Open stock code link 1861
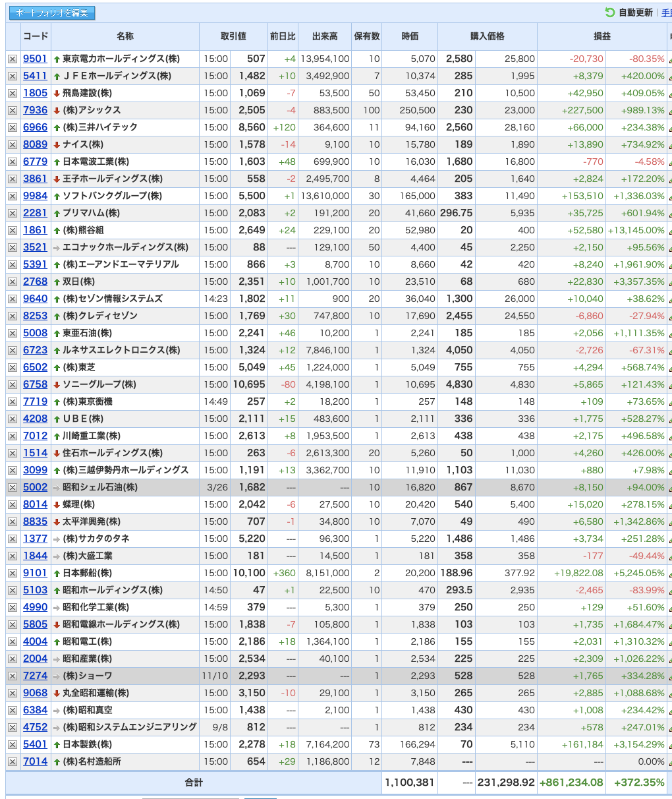Screen dimensions: 672x799 tap(36, 230)
